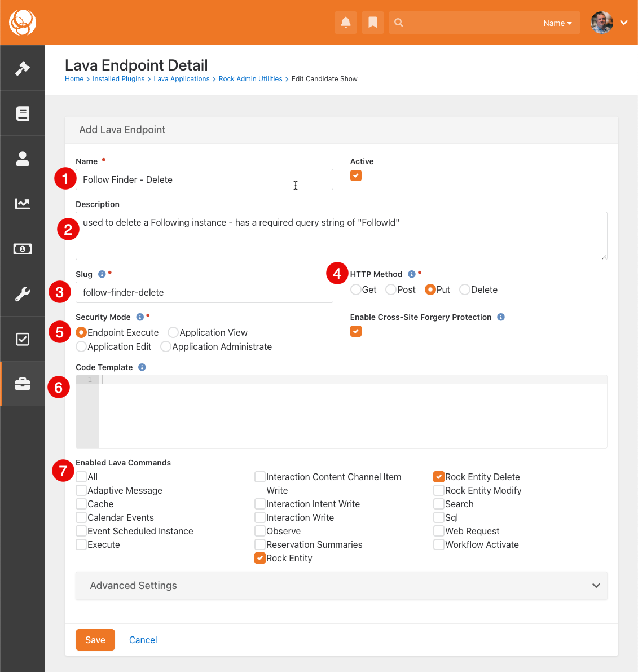This screenshot has width=638, height=672.
Task: Click the chart line sidebar icon
Action: (23, 204)
